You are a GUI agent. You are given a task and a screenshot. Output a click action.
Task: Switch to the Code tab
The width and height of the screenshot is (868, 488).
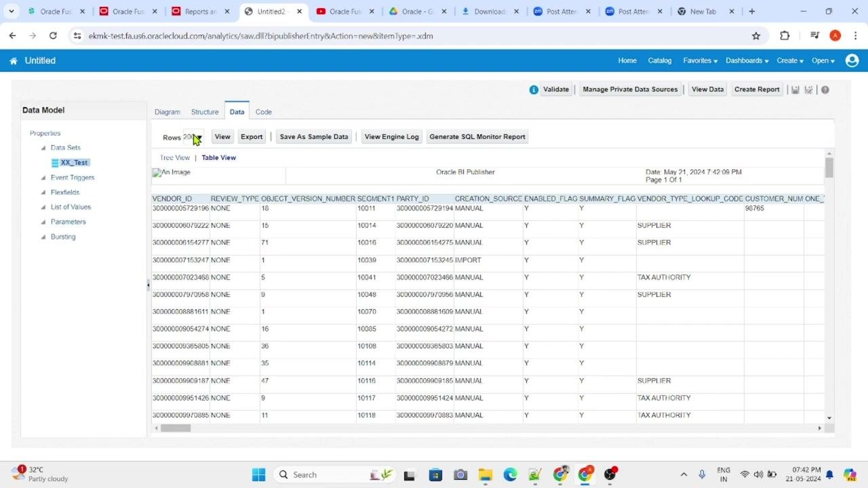tap(264, 112)
